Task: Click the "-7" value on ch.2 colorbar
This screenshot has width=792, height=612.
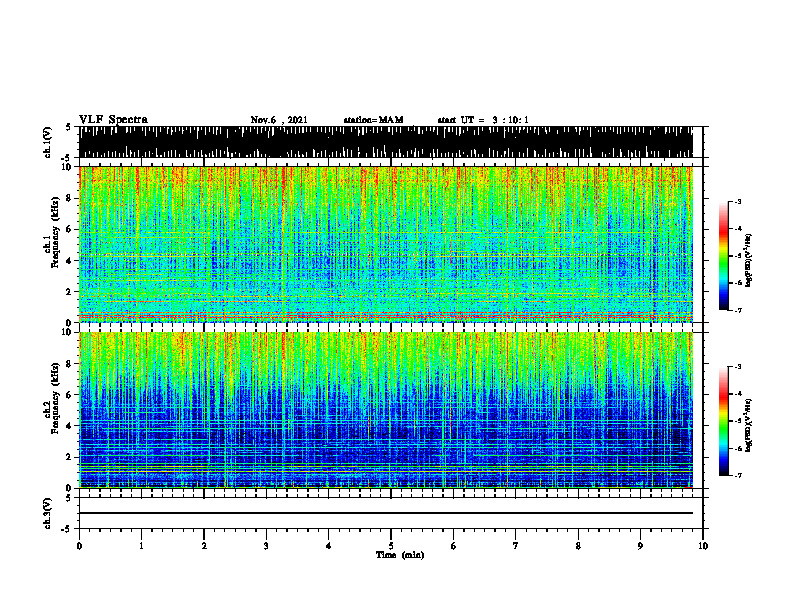Action: [738, 475]
